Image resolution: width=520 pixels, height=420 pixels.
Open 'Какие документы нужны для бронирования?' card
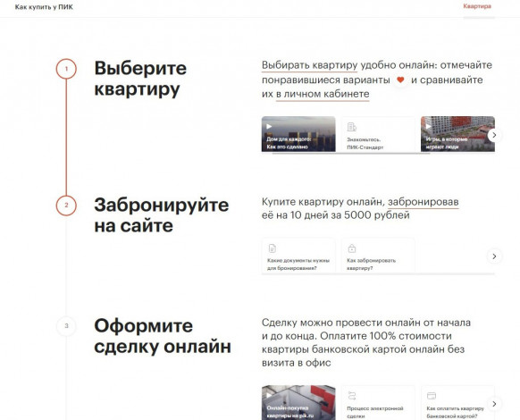pyautogui.click(x=298, y=256)
